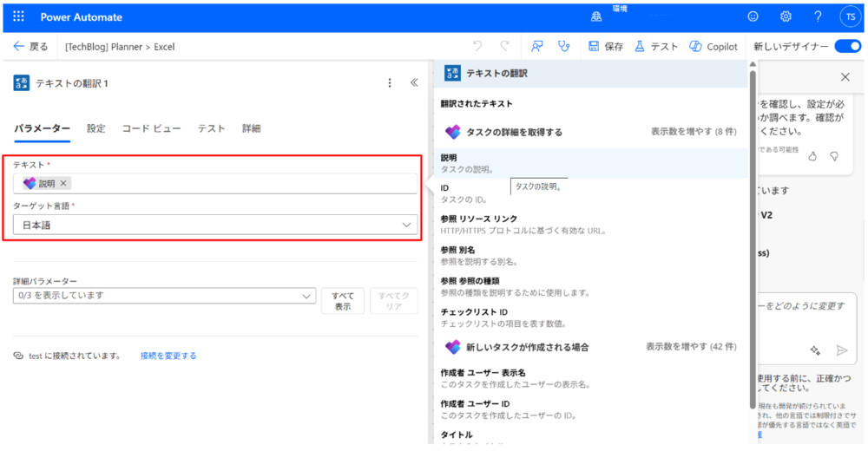Toggle 新しいデザイナー switch
This screenshot has height=451, width=868.
pos(847,47)
